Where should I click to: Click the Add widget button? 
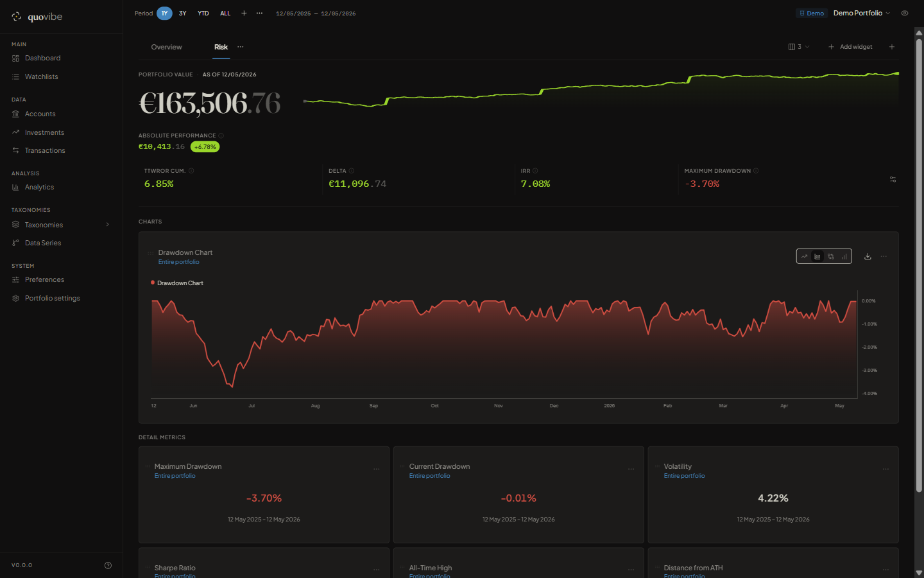(850, 47)
